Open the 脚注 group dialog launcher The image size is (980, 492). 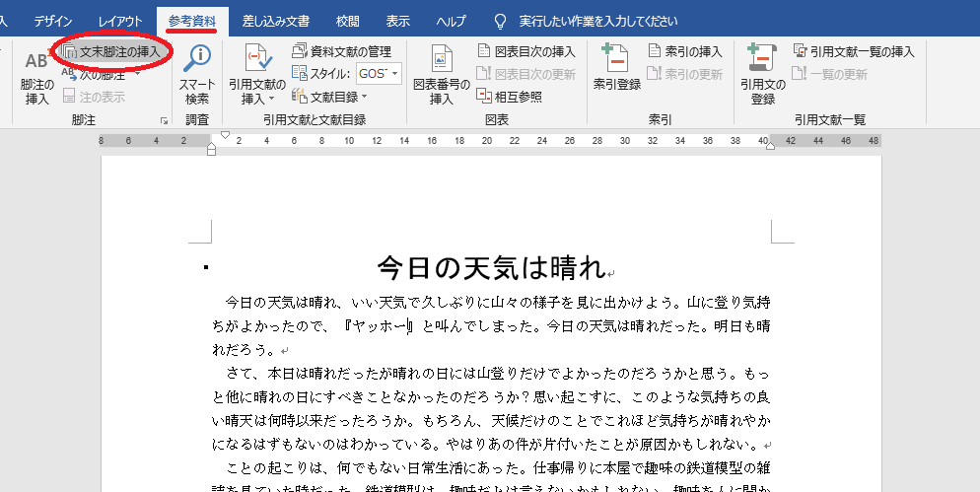coord(164,120)
